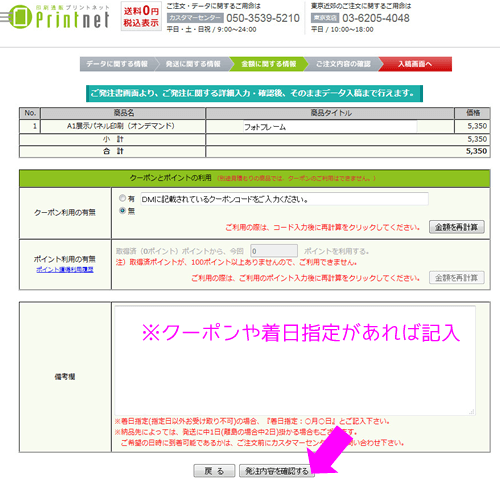
Task: Click the 価格 column header
Action: tap(473, 113)
